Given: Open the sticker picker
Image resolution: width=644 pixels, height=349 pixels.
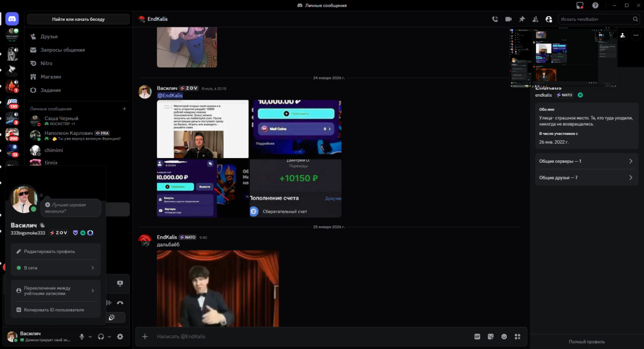Looking at the screenshot, I should [491, 336].
